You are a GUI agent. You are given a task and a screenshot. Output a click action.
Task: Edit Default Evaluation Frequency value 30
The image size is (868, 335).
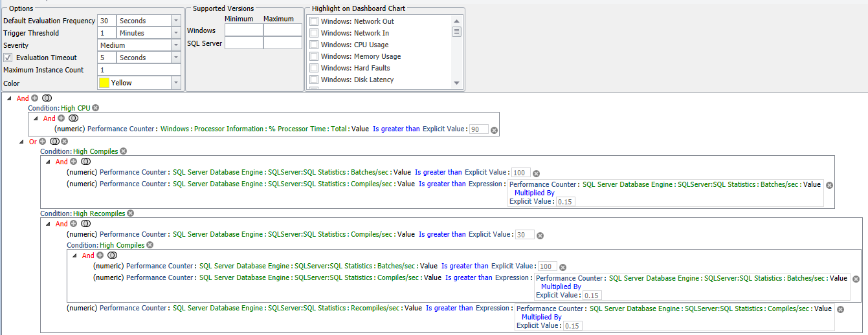coord(107,21)
